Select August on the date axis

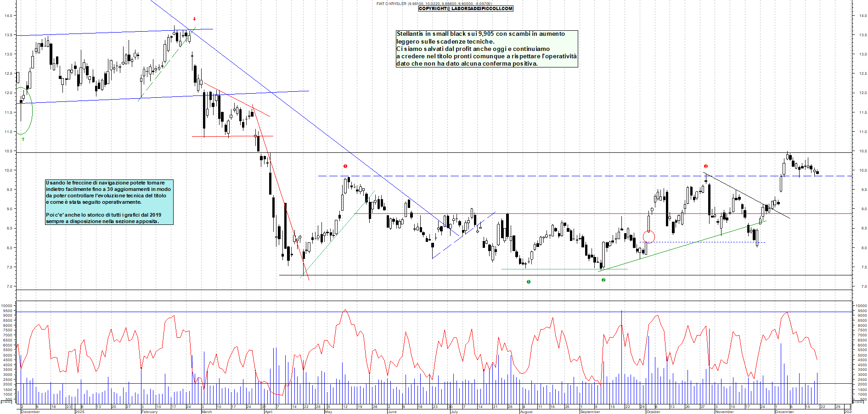[526, 412]
